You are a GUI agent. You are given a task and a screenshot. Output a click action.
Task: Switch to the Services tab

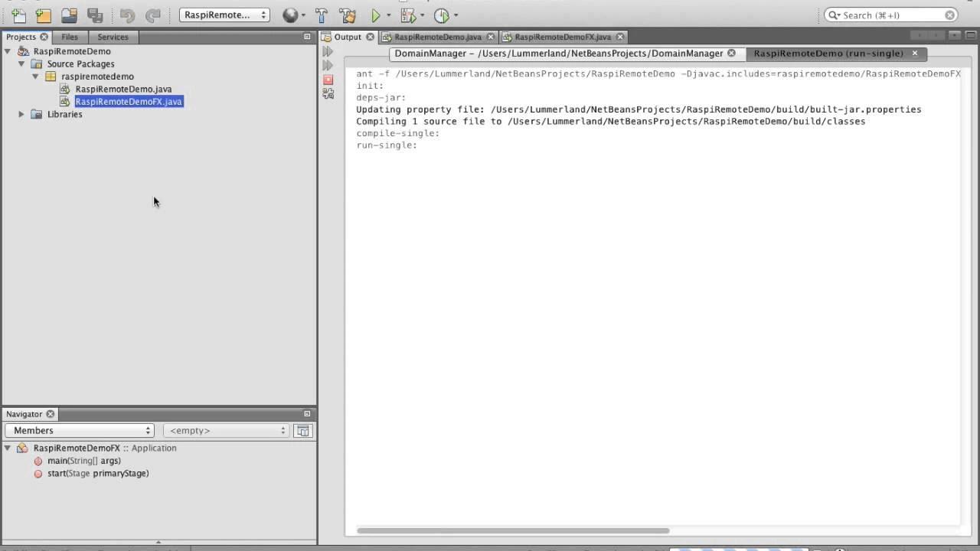click(113, 37)
